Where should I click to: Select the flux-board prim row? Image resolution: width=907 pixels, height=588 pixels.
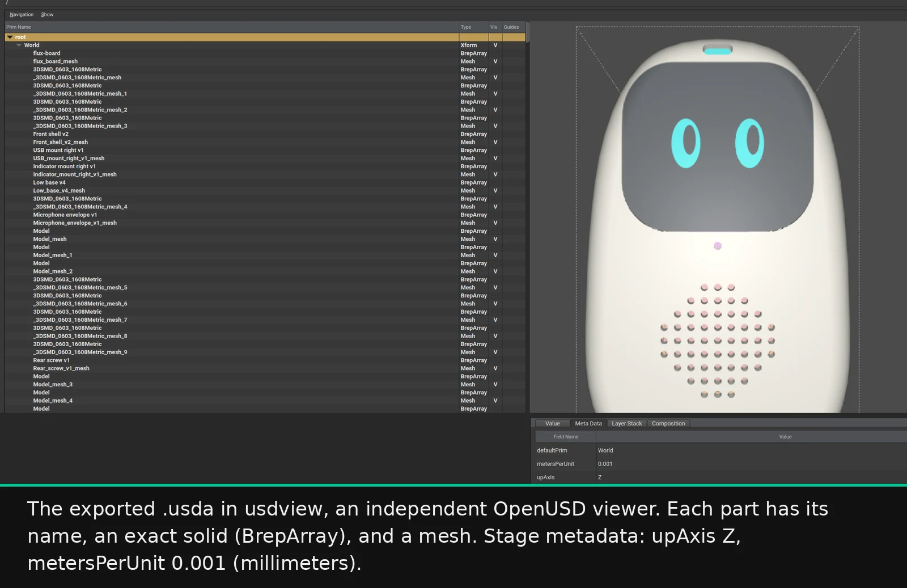coord(265,53)
